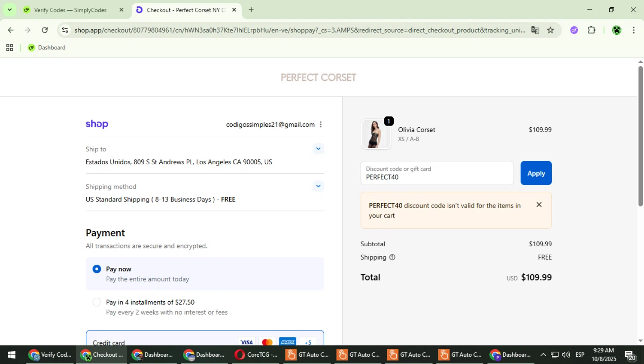This screenshot has width=644, height=364.
Task: Open the volume control in tray
Action: [566, 355]
